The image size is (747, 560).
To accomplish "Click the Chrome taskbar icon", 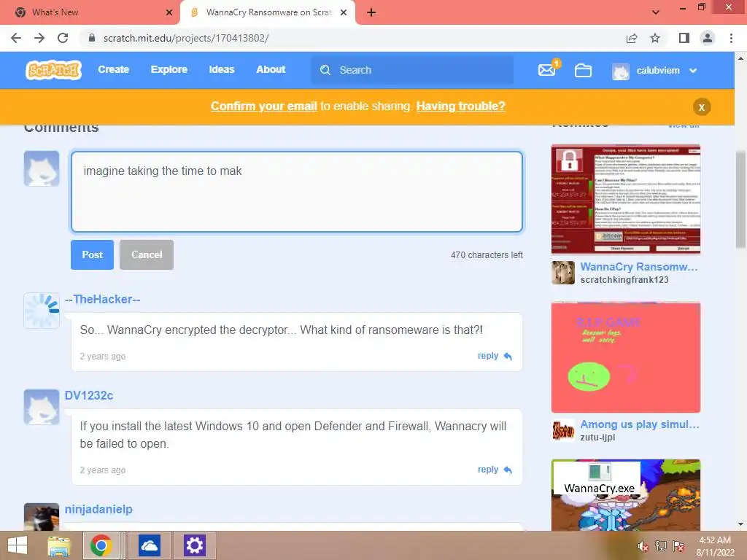I will [101, 545].
